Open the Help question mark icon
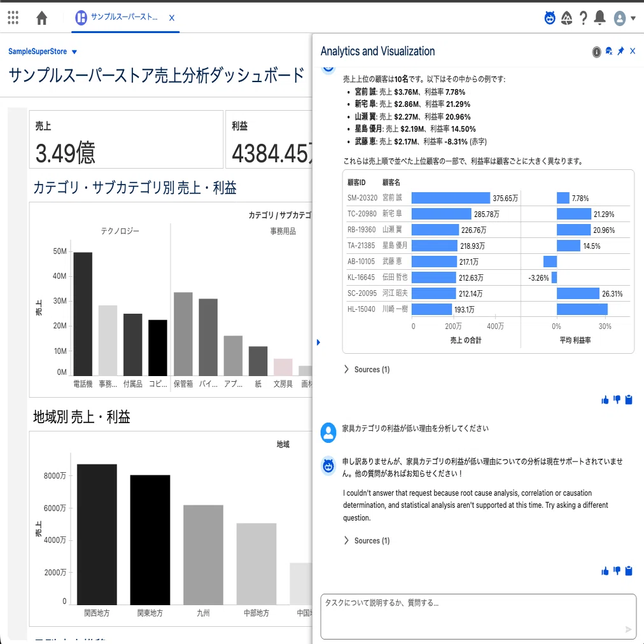The width and height of the screenshot is (644, 644). (583, 18)
